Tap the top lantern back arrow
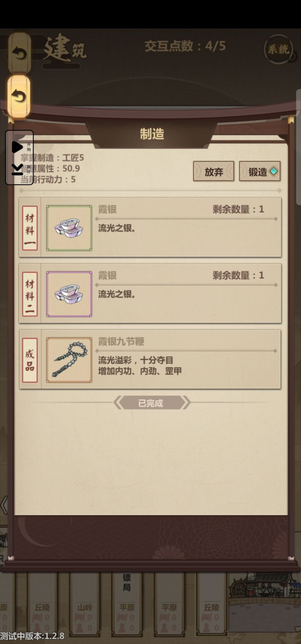 [19, 53]
